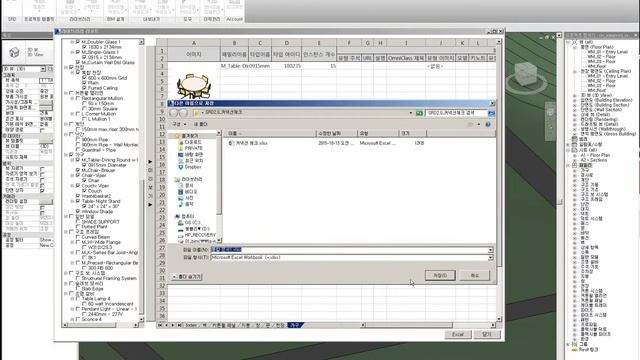
Task: Go to first sheet using tab navigation arrow
Action: 160,325
